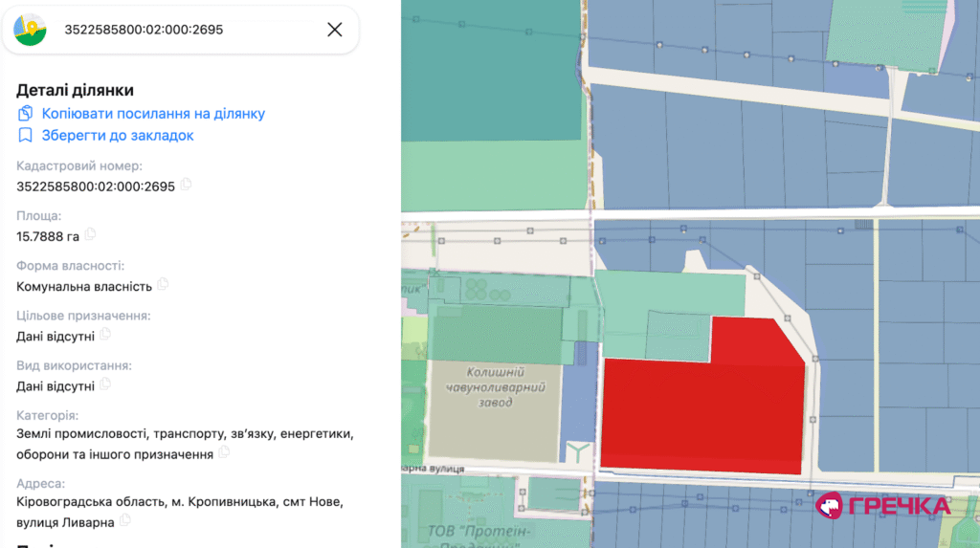Click the bookmark icon for saving

tap(25, 135)
